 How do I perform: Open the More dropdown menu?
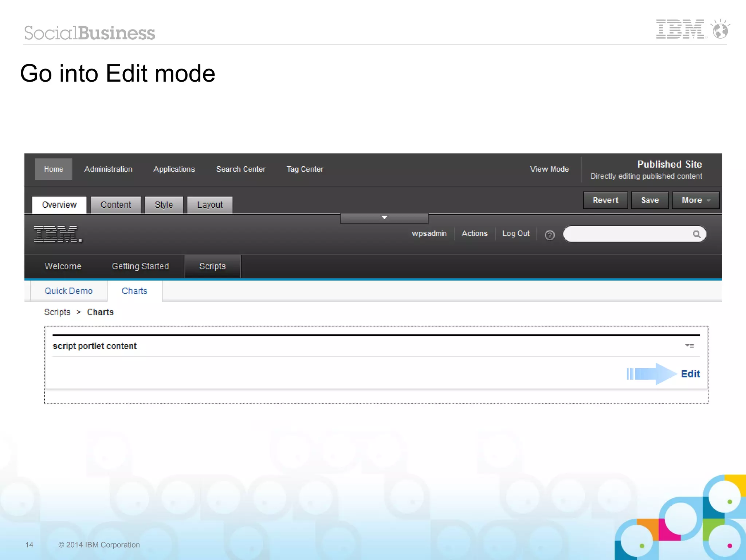tap(695, 200)
